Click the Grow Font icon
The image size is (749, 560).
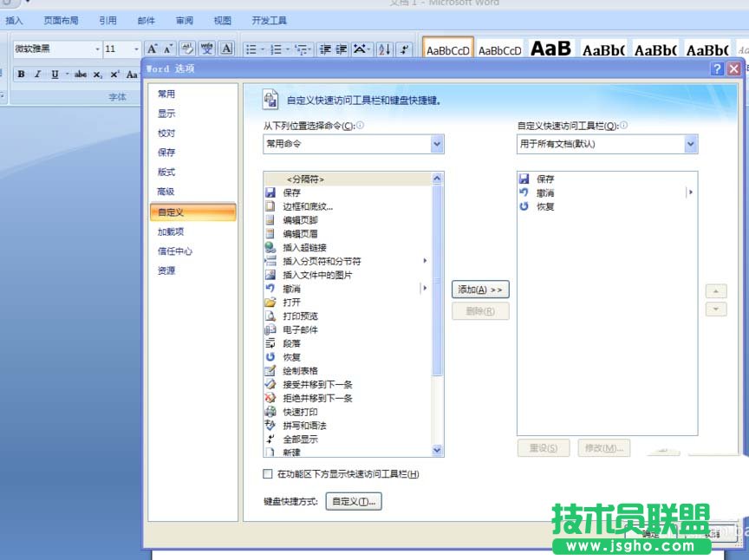point(153,49)
